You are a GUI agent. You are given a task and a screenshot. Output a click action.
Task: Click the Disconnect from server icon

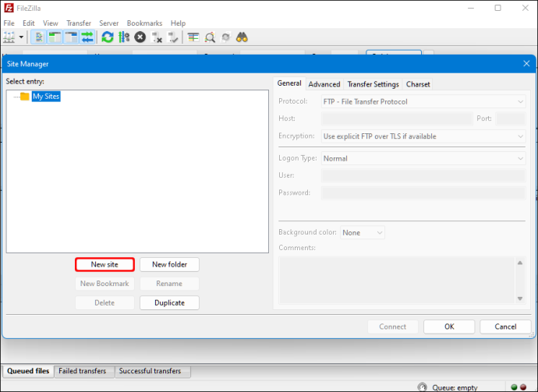coord(157,37)
